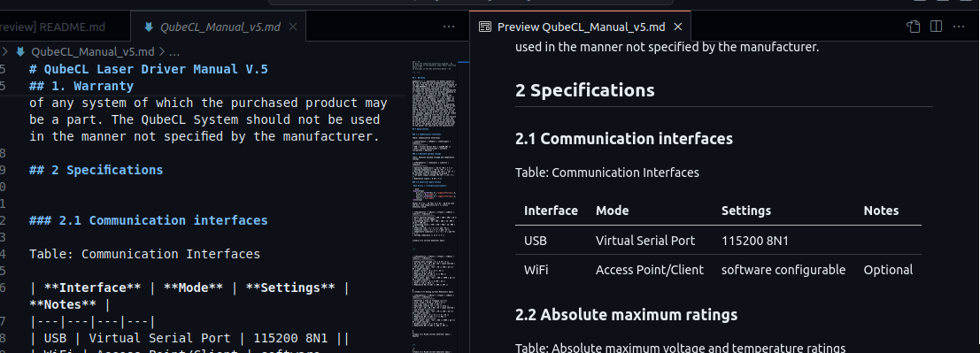Open More Actions ellipsis of left editor group
Screen dimensions: 980x353
(449, 27)
